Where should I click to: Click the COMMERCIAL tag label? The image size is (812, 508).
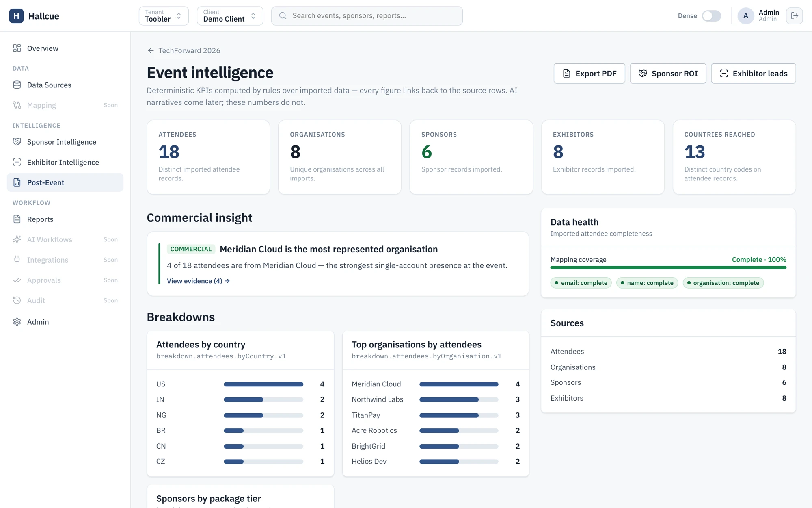click(191, 249)
